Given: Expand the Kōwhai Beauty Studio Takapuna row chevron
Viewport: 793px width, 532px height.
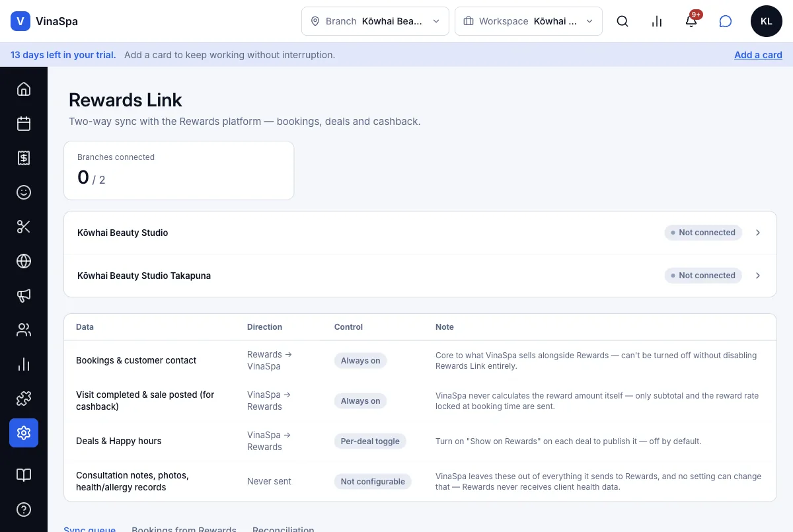Looking at the screenshot, I should 758,276.
